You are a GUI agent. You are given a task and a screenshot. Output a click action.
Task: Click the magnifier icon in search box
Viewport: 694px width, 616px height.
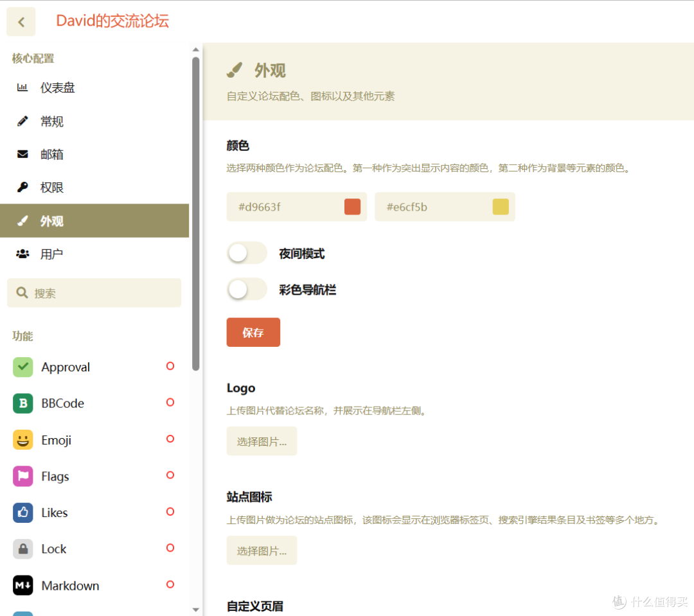[22, 292]
